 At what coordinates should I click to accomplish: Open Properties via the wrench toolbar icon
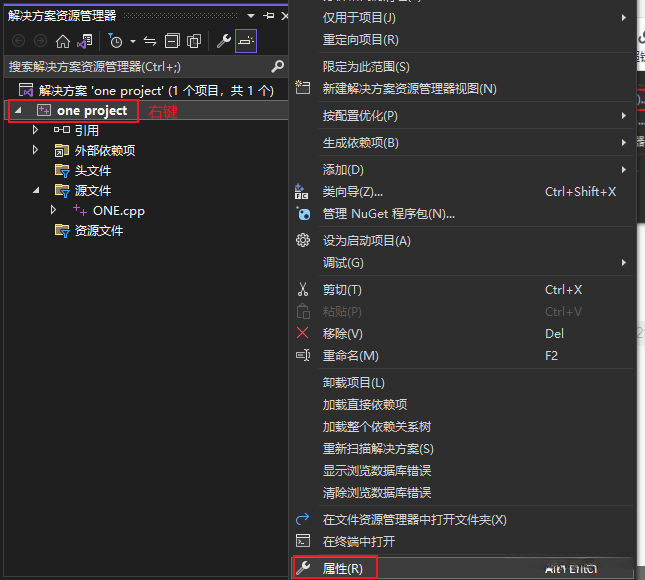coord(224,41)
